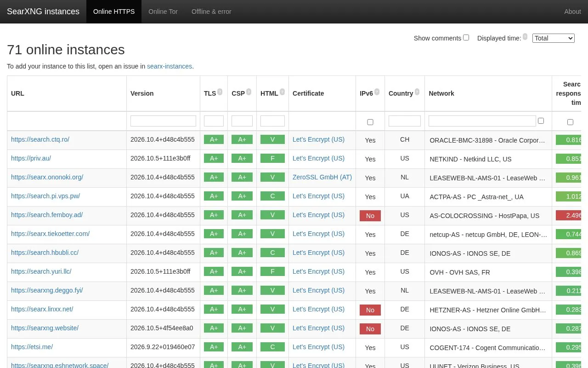
Task: Open https://priv.au/ instance link
Action: 31,158
